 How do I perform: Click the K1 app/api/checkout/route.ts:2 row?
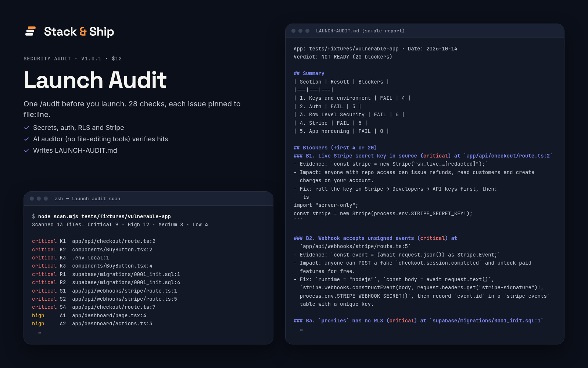pos(94,241)
